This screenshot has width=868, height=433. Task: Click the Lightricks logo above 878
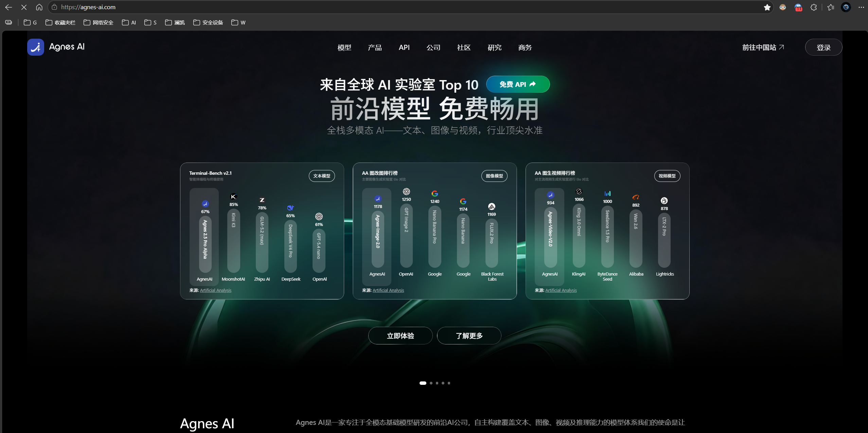664,201
